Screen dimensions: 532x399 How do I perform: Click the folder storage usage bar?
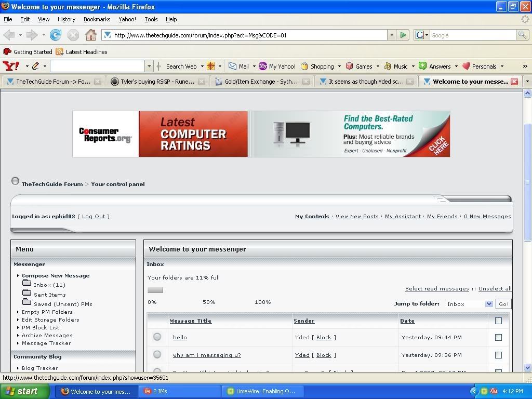(155, 290)
